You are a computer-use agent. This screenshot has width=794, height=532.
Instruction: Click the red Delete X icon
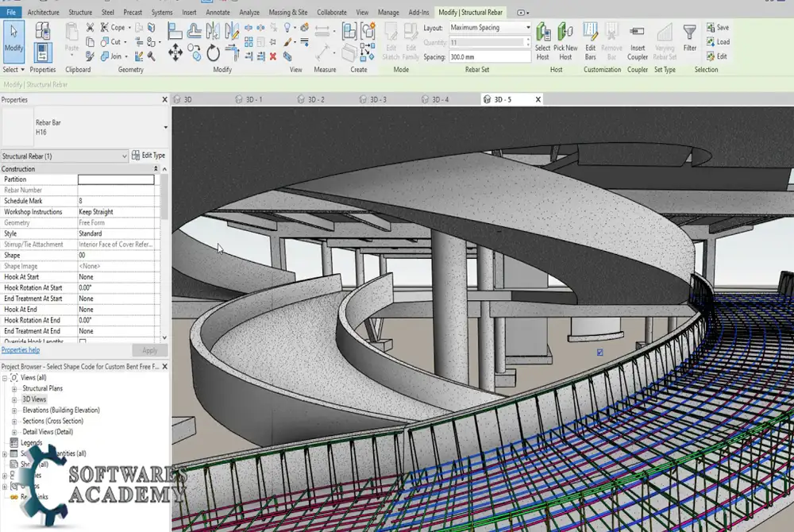coord(273,56)
